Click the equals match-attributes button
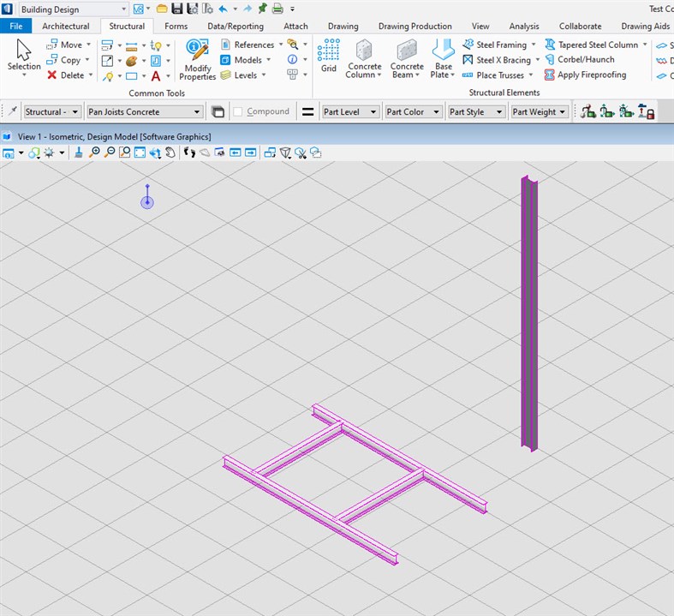 307,111
